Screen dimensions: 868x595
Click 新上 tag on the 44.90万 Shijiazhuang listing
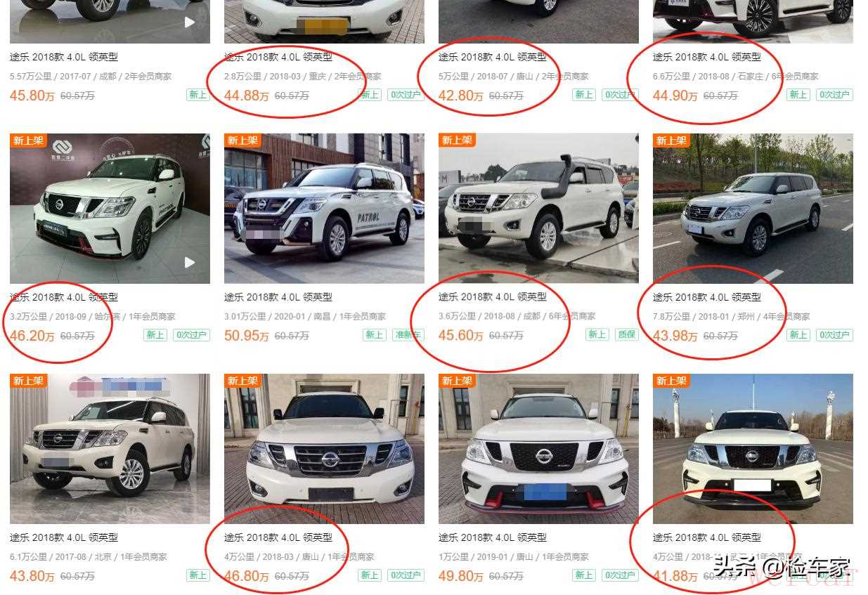(x=798, y=95)
